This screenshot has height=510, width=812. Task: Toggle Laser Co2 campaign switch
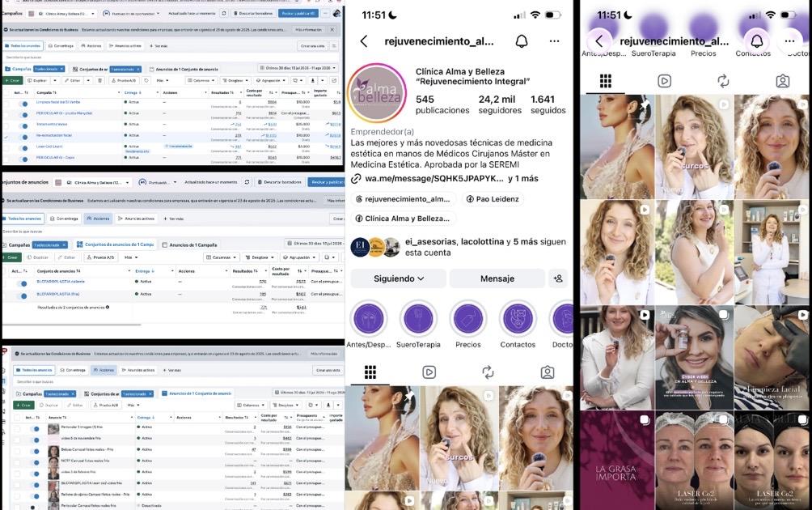click(23, 148)
